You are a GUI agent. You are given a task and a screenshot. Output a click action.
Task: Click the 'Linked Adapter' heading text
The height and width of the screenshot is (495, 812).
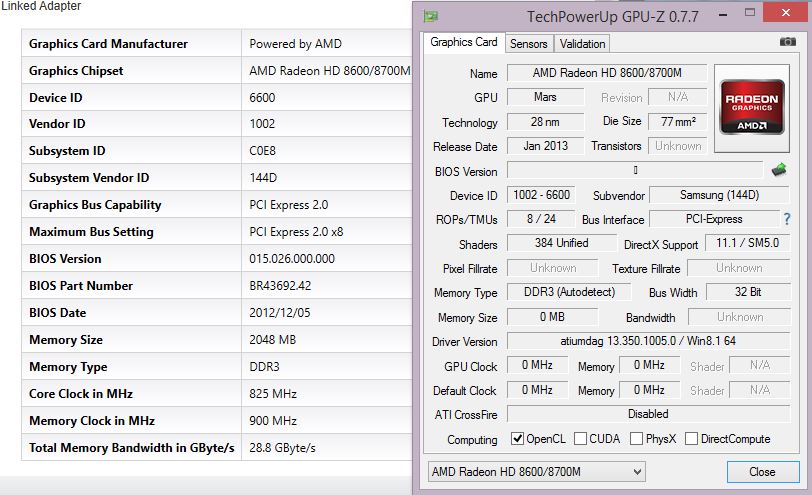click(41, 6)
